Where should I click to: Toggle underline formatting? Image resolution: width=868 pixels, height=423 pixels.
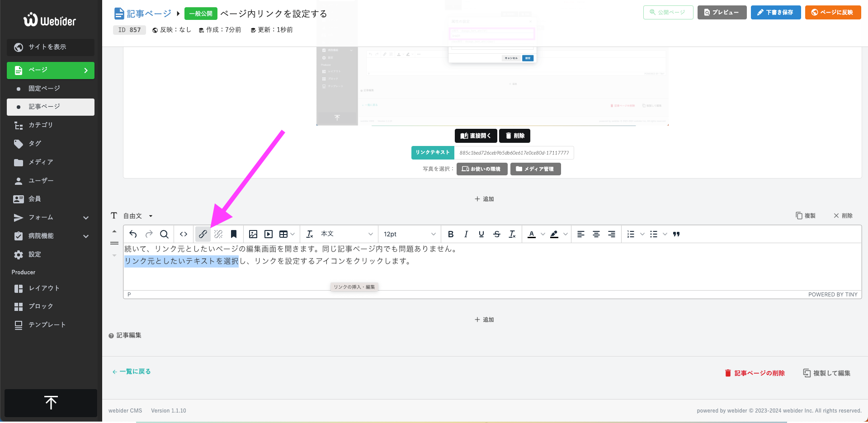481,234
